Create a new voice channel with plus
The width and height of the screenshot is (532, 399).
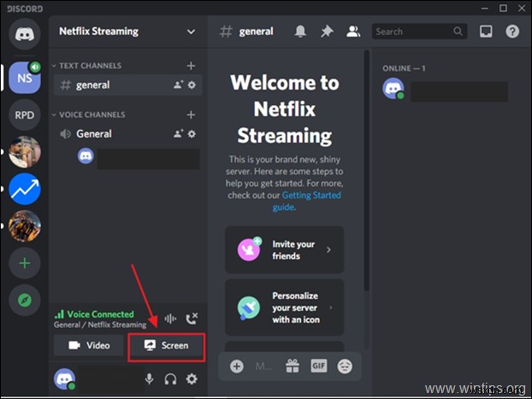tap(191, 115)
